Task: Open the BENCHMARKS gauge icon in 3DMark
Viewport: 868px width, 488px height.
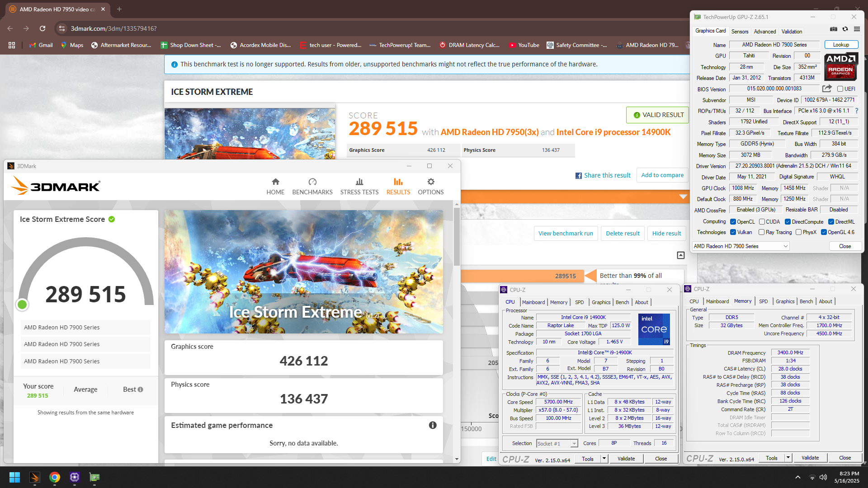Action: (x=312, y=182)
